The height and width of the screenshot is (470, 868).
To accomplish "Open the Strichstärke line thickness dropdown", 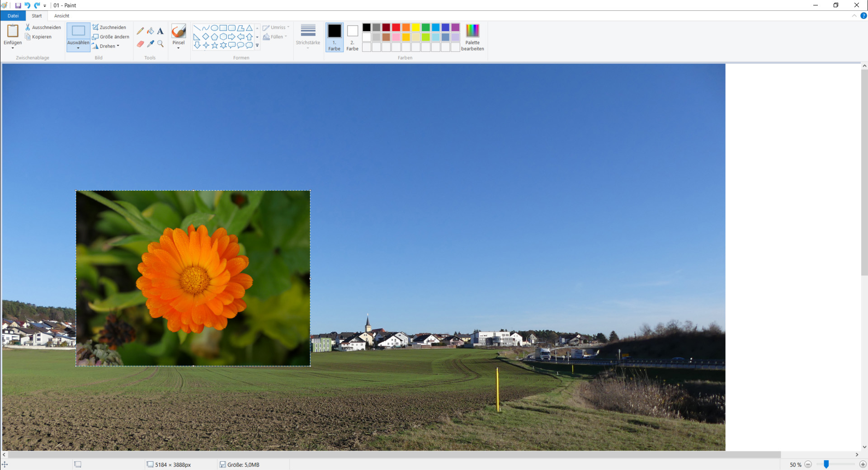I will [308, 36].
